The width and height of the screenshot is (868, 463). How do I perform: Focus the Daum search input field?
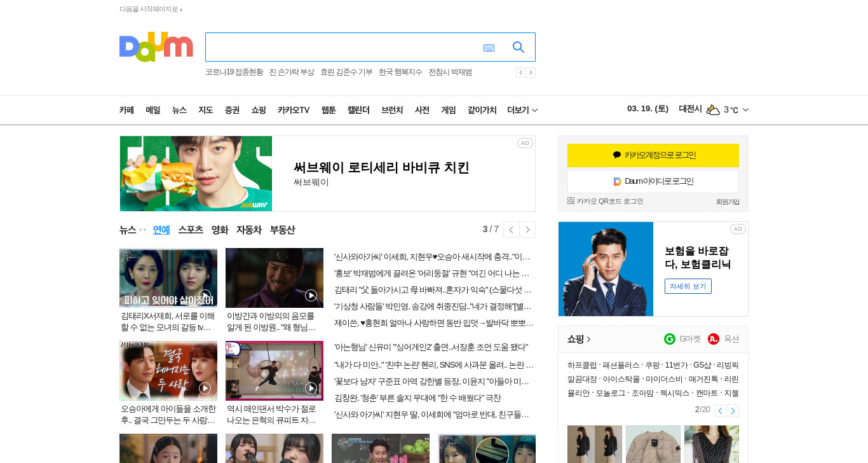[x=343, y=47]
